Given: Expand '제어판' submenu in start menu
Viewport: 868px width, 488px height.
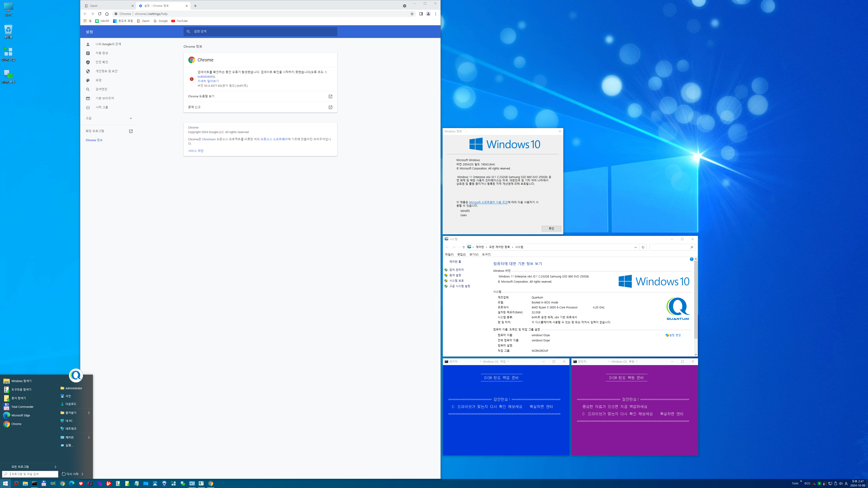Looking at the screenshot, I should 75,437.
